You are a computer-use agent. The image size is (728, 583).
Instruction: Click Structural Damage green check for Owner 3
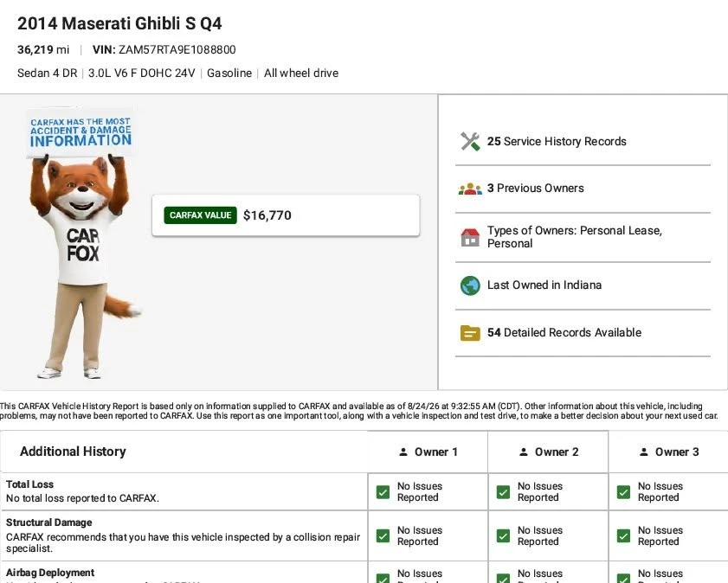623,536
